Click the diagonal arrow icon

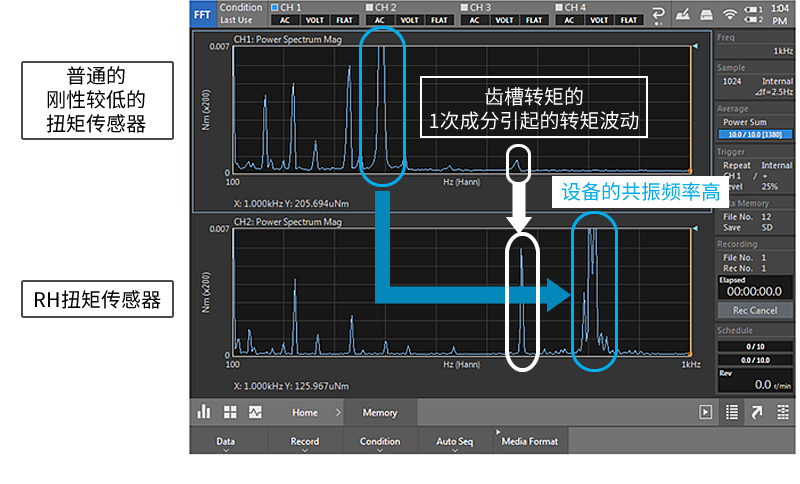click(x=757, y=412)
